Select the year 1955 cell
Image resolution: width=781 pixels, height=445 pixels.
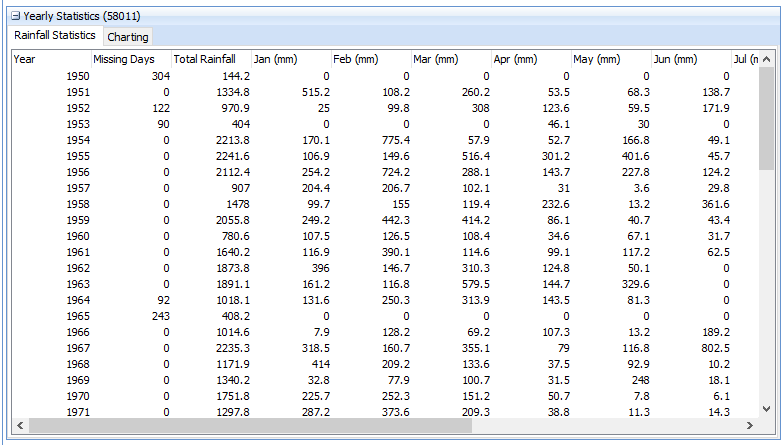tap(78, 156)
